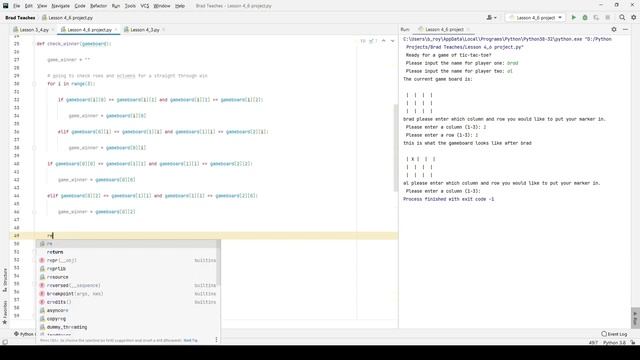Open Search Everywhere magnifier
Image resolution: width=640 pixels, height=360 pixels.
622,18
